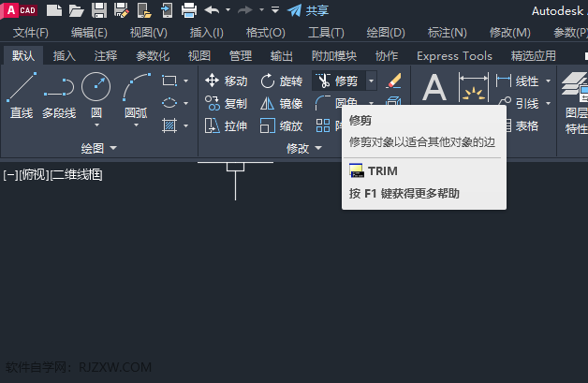
Task: Switch to the 插入 ribbon tab
Action: (x=64, y=56)
